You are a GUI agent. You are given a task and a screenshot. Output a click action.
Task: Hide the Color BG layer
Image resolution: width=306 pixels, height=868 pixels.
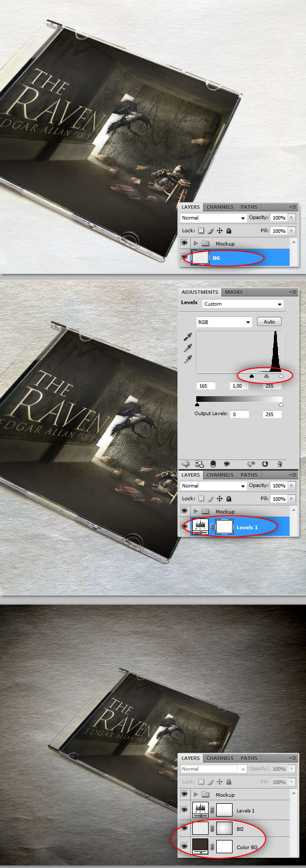(184, 847)
